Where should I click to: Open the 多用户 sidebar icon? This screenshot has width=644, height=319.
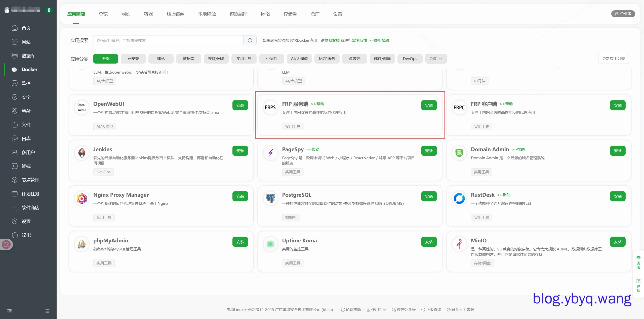(x=15, y=152)
